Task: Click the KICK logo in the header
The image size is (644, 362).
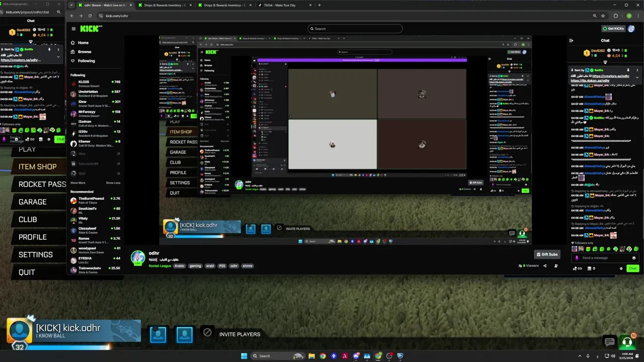Action: tap(92, 29)
